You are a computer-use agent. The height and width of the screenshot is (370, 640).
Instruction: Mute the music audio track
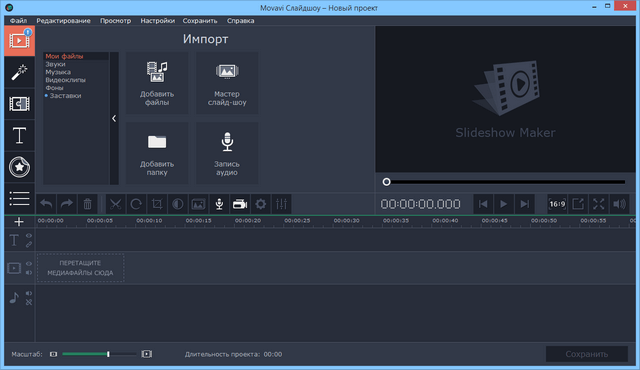[x=29, y=293]
